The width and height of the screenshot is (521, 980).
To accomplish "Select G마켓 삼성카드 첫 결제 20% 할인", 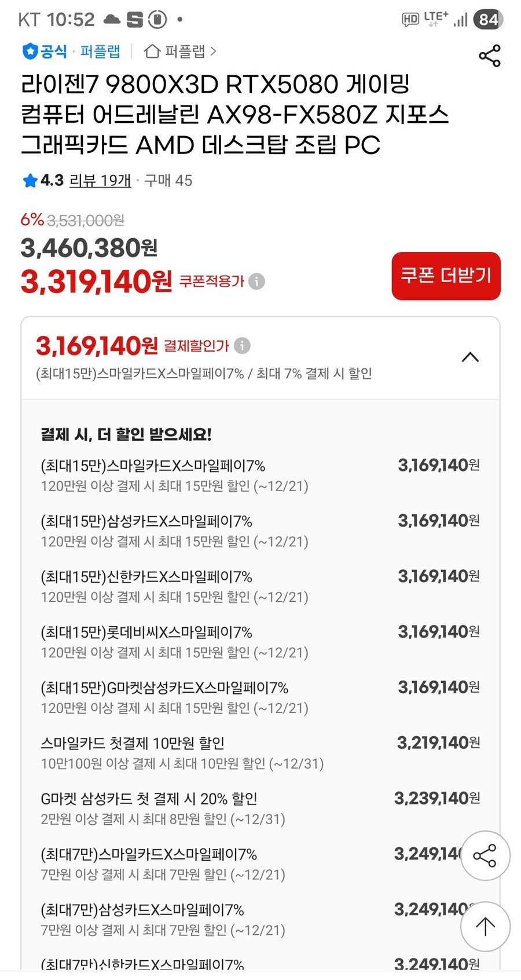I will (x=149, y=799).
